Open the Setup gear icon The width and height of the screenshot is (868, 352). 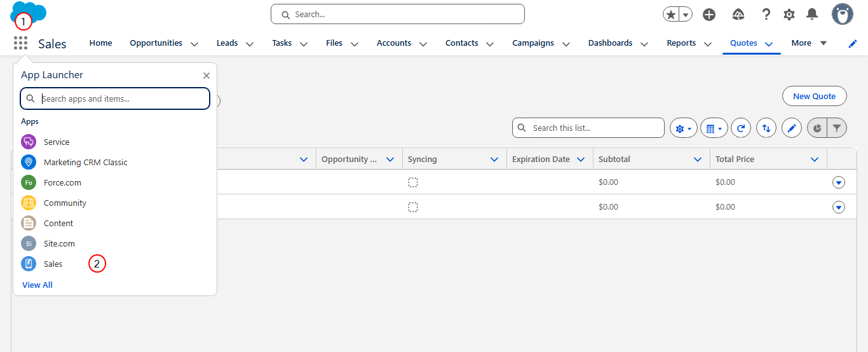(x=789, y=14)
